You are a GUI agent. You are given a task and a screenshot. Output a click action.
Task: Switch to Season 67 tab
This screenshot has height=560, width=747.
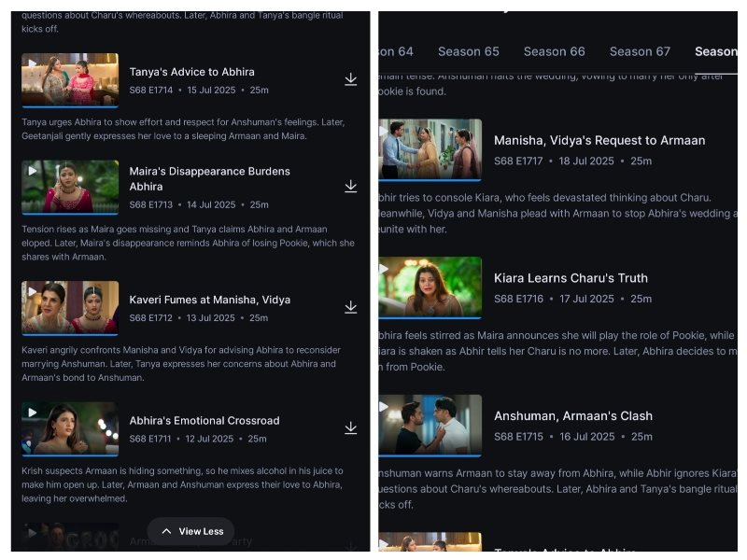point(641,51)
